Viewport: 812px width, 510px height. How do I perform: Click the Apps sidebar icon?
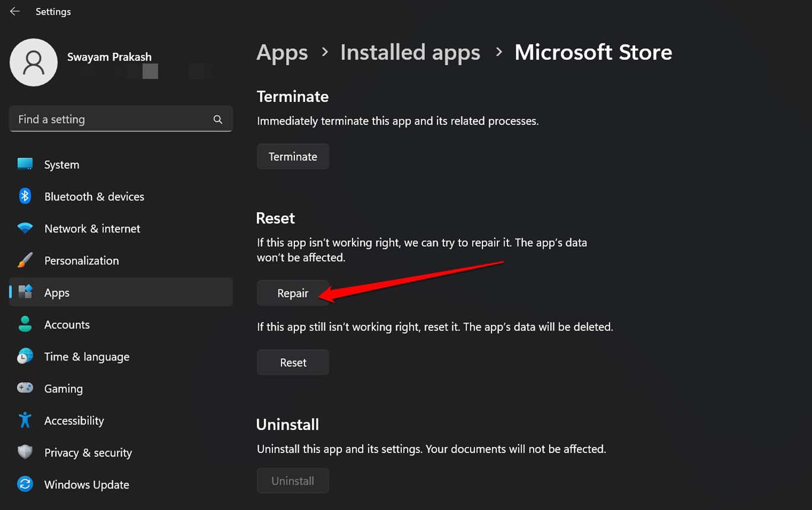pos(25,292)
